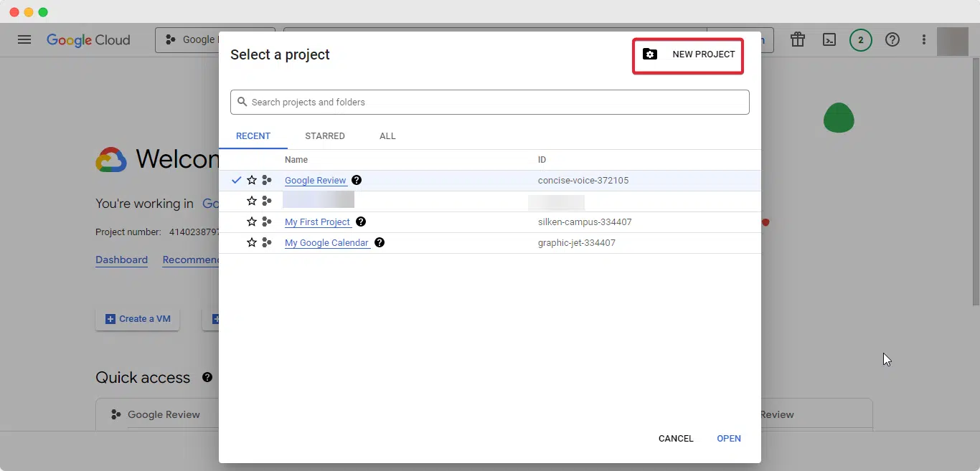Activate Cloud Shell terminal icon

[x=829, y=40]
